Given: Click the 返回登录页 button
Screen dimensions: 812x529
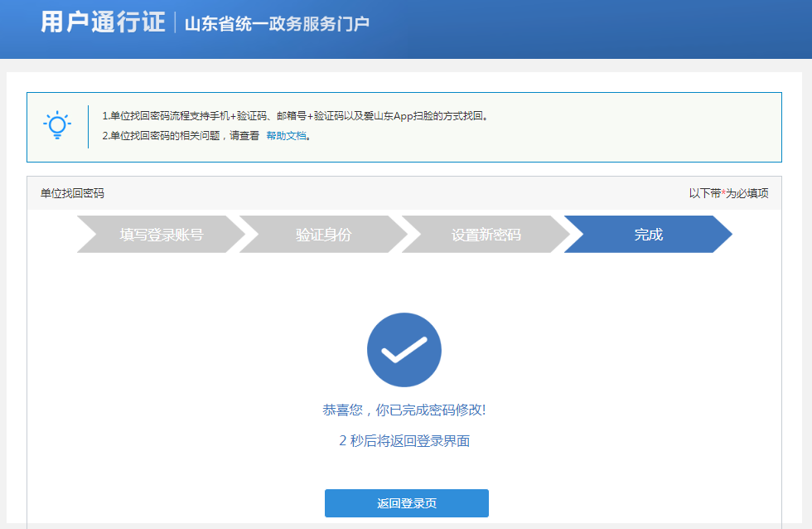Looking at the screenshot, I should 405,502.
